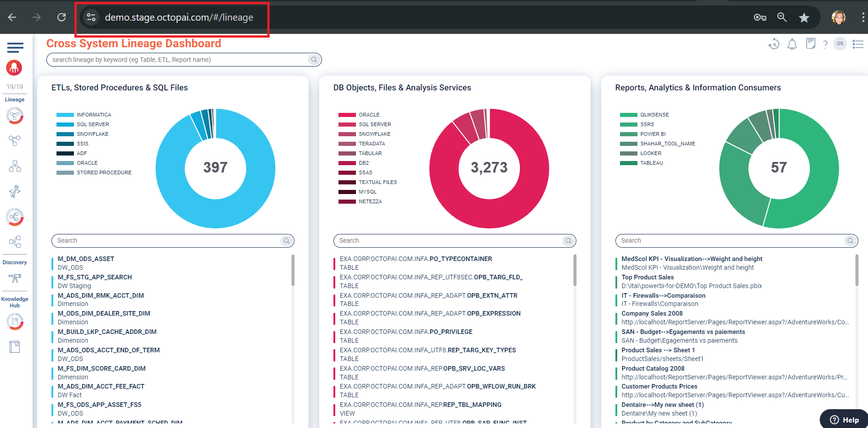Toggle QLIKSENSE legend in Reports chart
The width and height of the screenshot is (868, 428).
click(654, 115)
